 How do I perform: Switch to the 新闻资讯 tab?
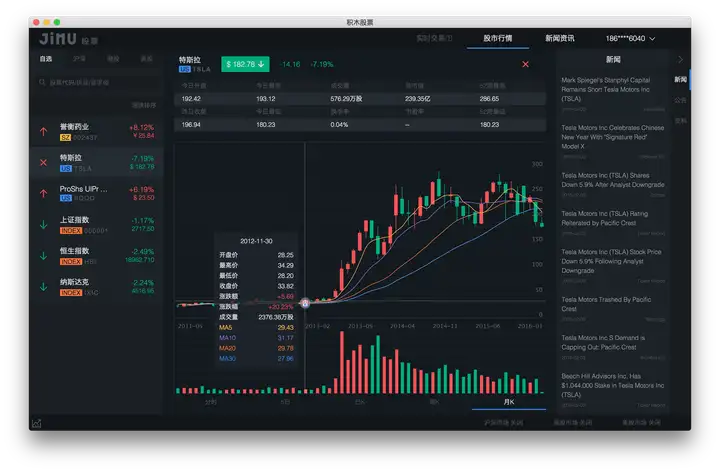pyautogui.click(x=560, y=38)
